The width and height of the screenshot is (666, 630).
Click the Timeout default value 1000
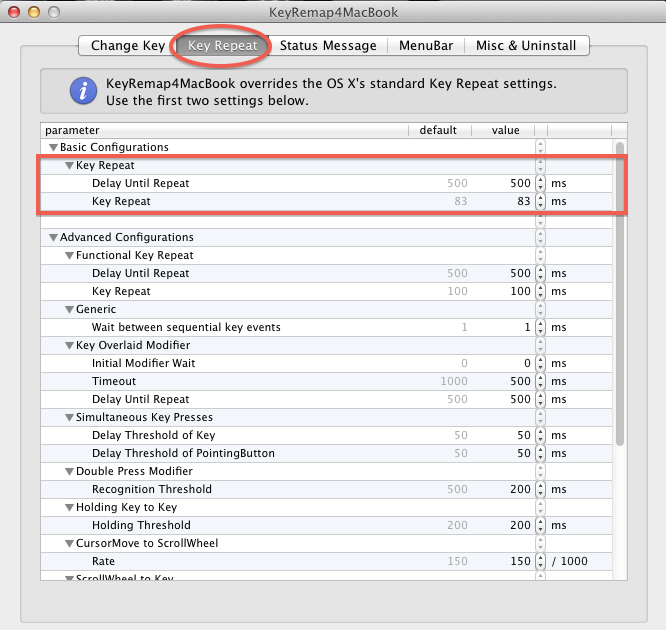(x=454, y=381)
